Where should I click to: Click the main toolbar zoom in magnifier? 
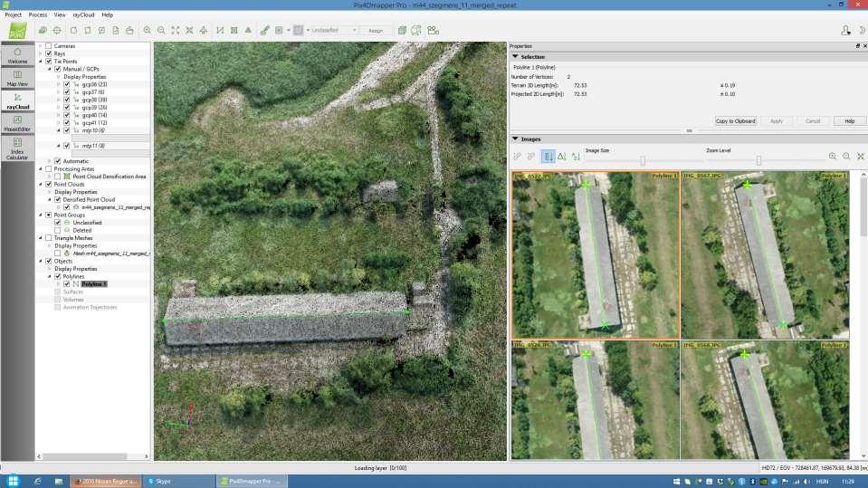[x=148, y=31]
